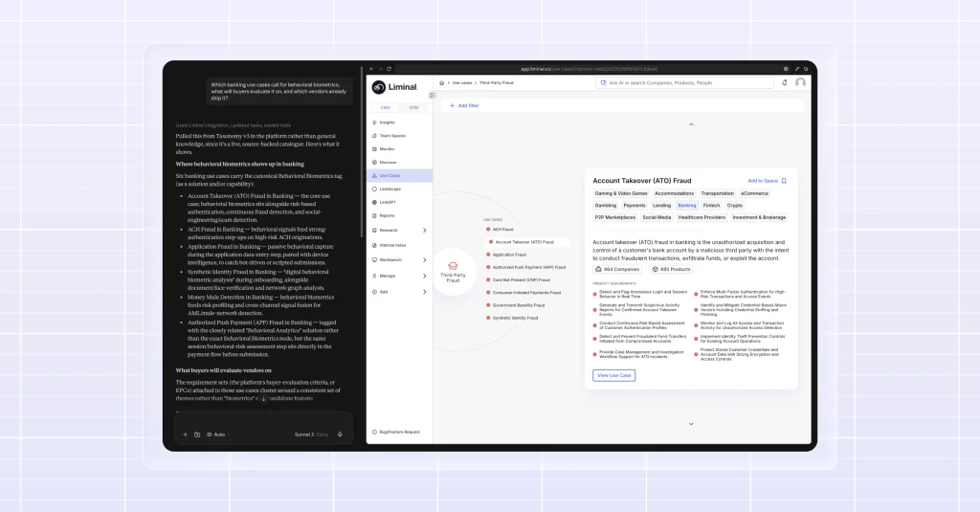980x512 pixels.
Task: Select Authorized Push Payment (APP) Fraud node
Action: tap(525, 267)
